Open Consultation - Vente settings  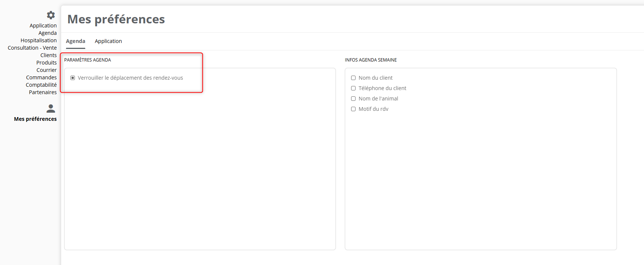click(32, 48)
